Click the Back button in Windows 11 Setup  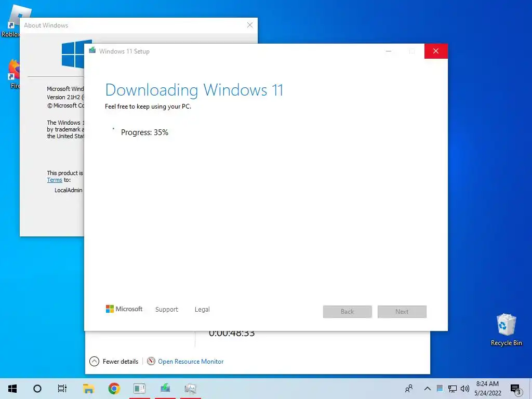pos(348,312)
